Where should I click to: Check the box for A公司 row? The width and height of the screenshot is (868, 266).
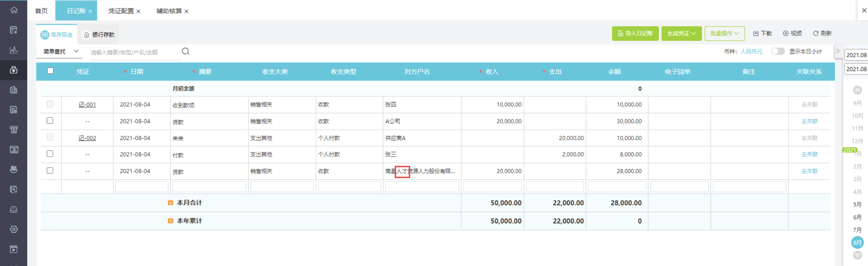pyautogui.click(x=50, y=121)
